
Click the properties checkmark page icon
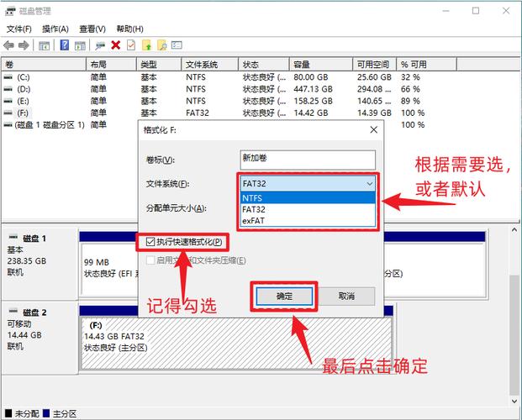[x=131, y=45]
